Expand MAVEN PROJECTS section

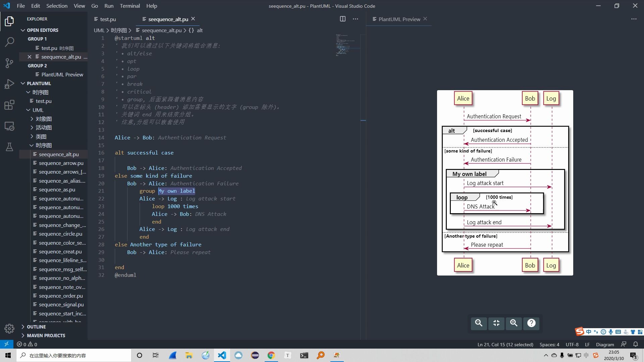click(46, 335)
